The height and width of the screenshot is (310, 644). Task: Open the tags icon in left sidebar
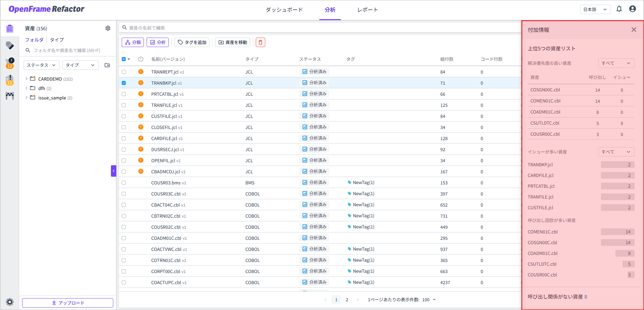10,45
